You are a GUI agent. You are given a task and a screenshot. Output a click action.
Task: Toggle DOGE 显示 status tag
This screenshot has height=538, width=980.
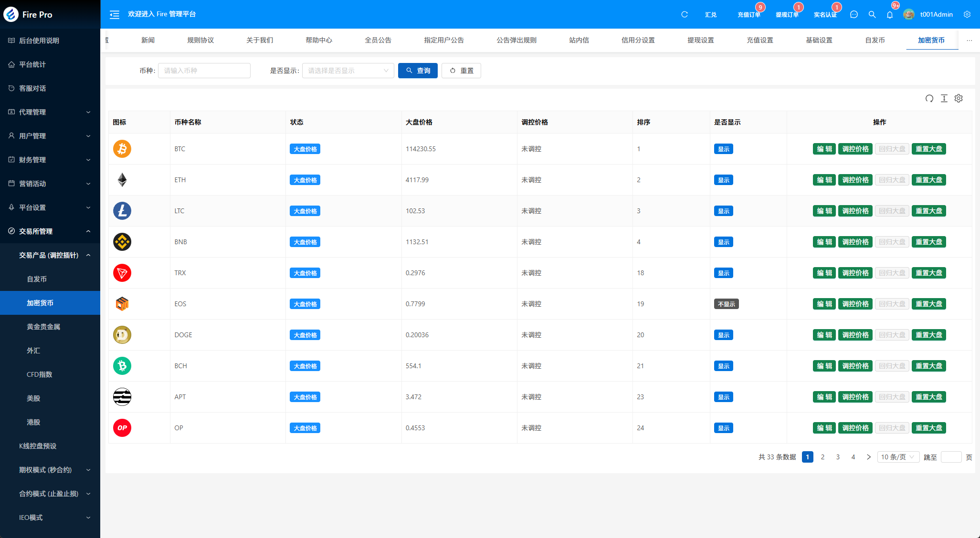point(723,335)
